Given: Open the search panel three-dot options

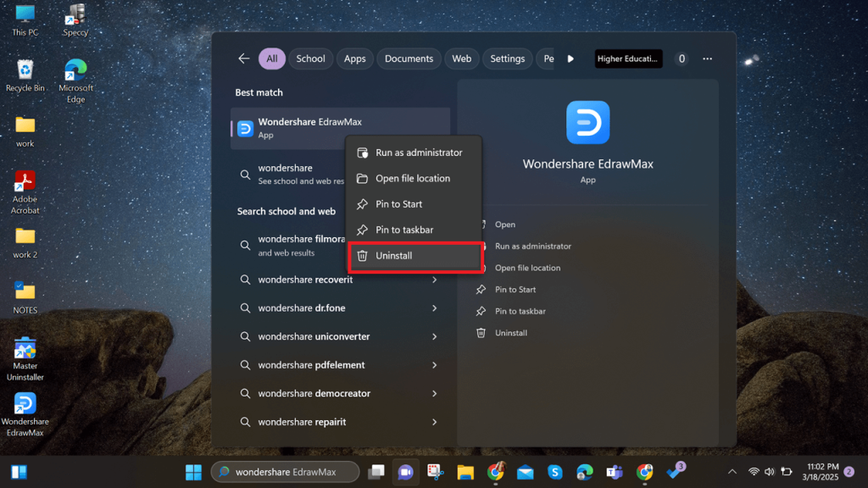Looking at the screenshot, I should tap(708, 58).
